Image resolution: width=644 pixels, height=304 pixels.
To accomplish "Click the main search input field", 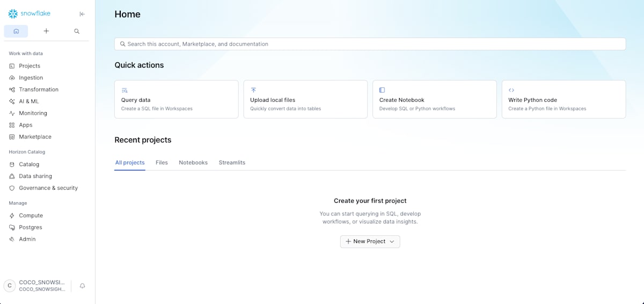I will 370,44.
